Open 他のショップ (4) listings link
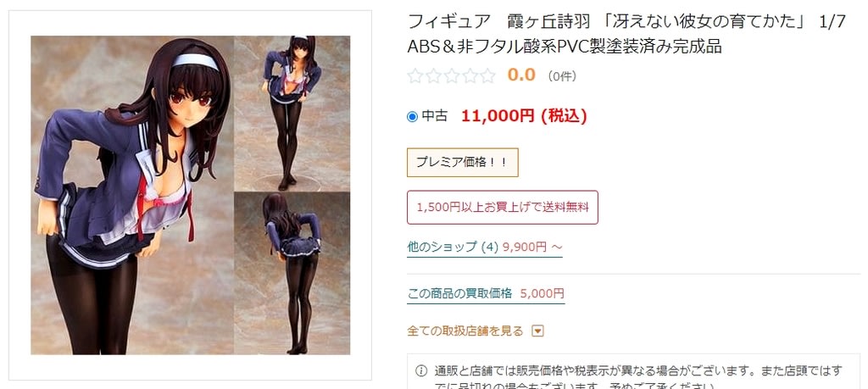The width and height of the screenshot is (868, 389). [x=484, y=247]
